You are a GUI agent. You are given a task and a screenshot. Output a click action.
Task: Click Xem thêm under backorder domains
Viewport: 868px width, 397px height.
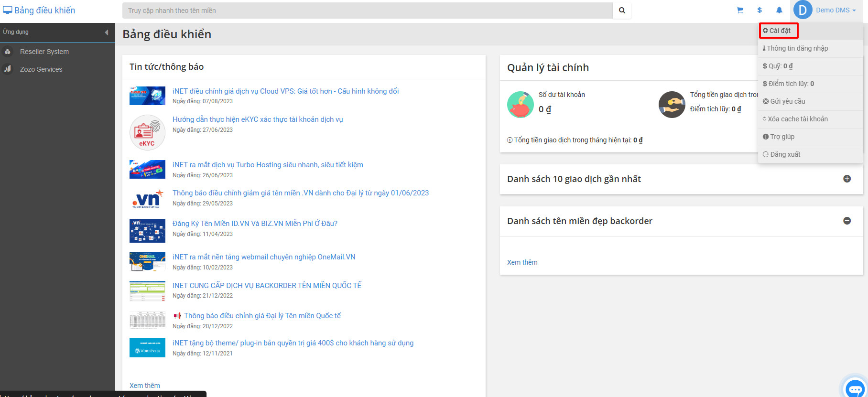pyautogui.click(x=522, y=262)
